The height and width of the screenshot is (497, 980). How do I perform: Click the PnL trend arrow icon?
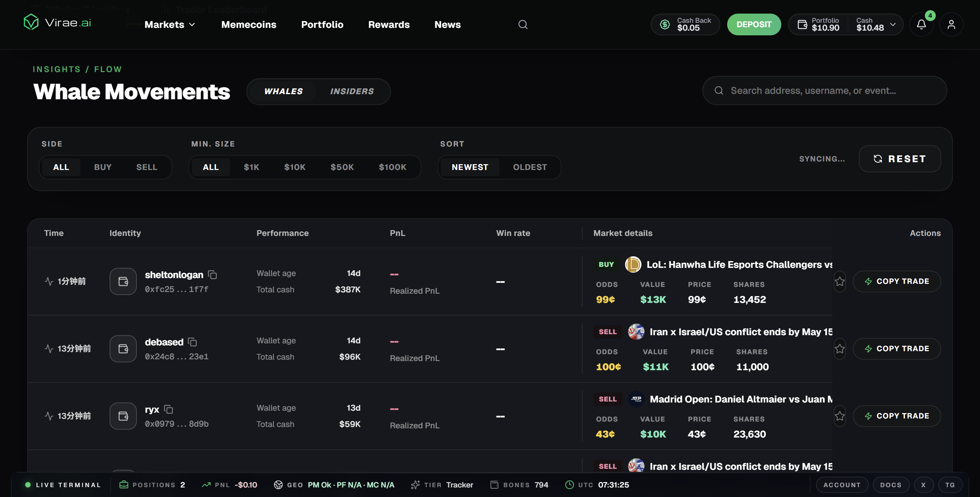(206, 485)
